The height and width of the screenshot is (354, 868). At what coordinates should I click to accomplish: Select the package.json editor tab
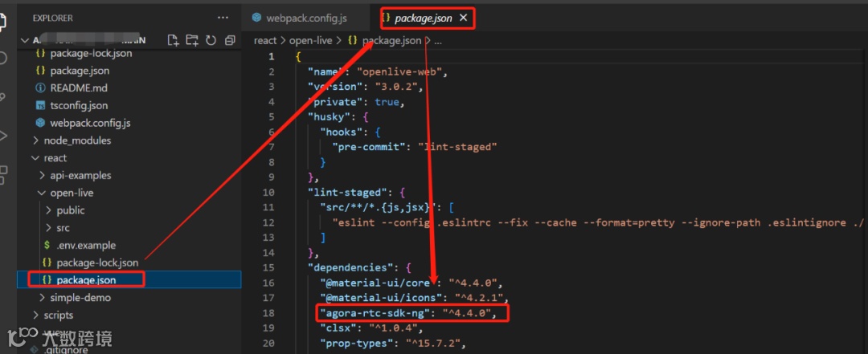[x=424, y=18]
